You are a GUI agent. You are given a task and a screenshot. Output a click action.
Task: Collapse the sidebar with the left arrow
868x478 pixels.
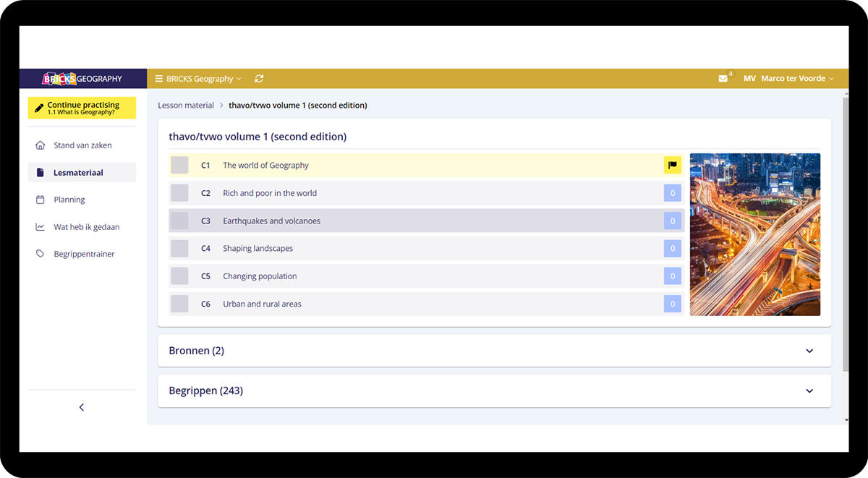click(x=82, y=407)
